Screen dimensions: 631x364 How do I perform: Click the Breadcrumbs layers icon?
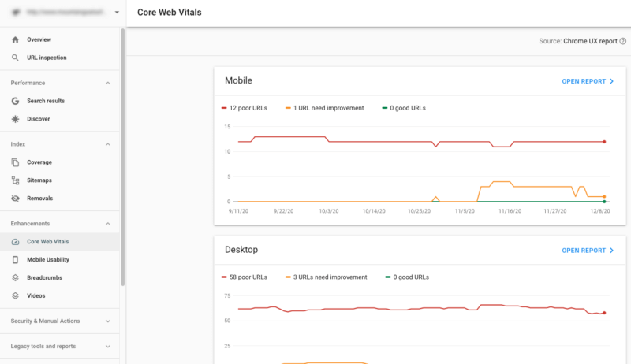tap(15, 277)
